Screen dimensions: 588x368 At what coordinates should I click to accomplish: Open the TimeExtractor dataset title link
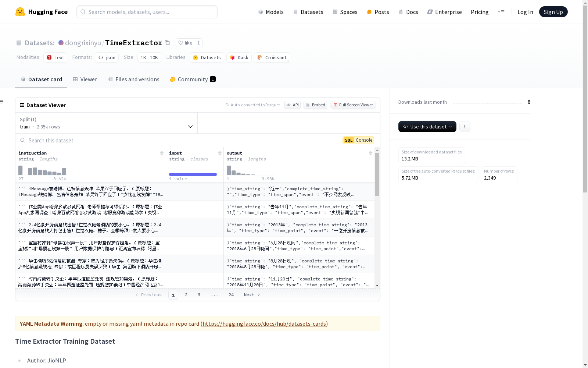tap(134, 43)
